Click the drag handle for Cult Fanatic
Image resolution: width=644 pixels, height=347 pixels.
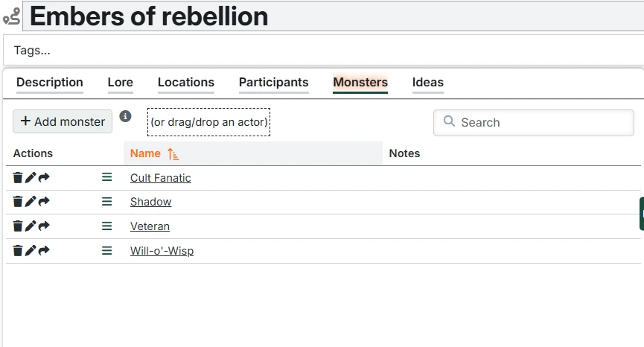click(x=106, y=178)
